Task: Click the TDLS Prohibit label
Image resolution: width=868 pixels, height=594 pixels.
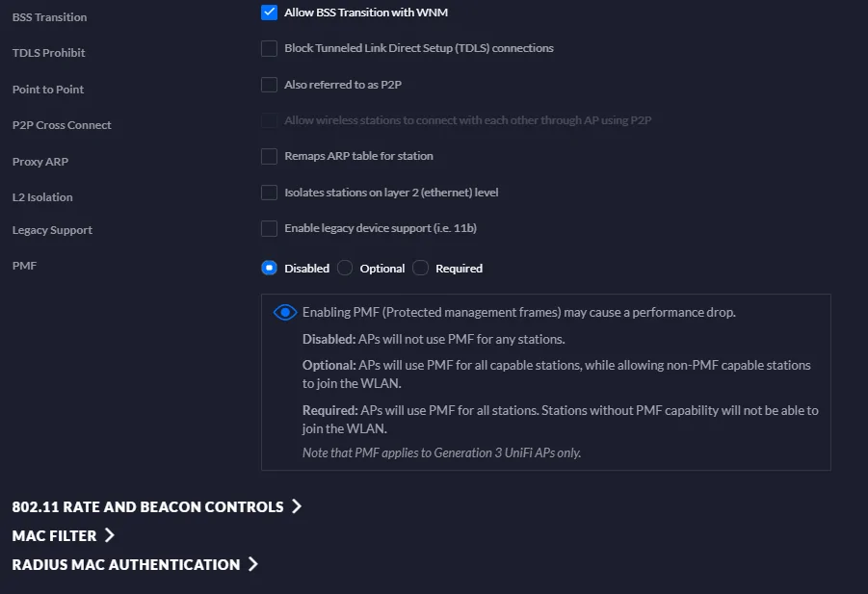Action: pyautogui.click(x=49, y=53)
